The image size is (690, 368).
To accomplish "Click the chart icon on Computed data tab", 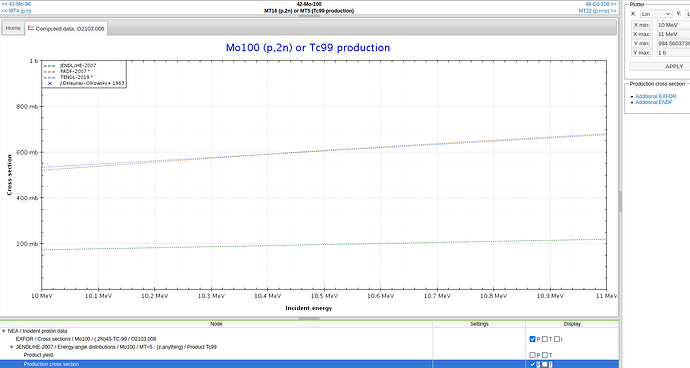I will coord(31,28).
